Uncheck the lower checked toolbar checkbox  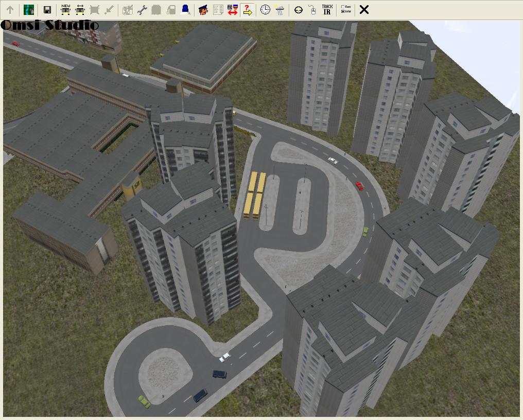[343, 12]
